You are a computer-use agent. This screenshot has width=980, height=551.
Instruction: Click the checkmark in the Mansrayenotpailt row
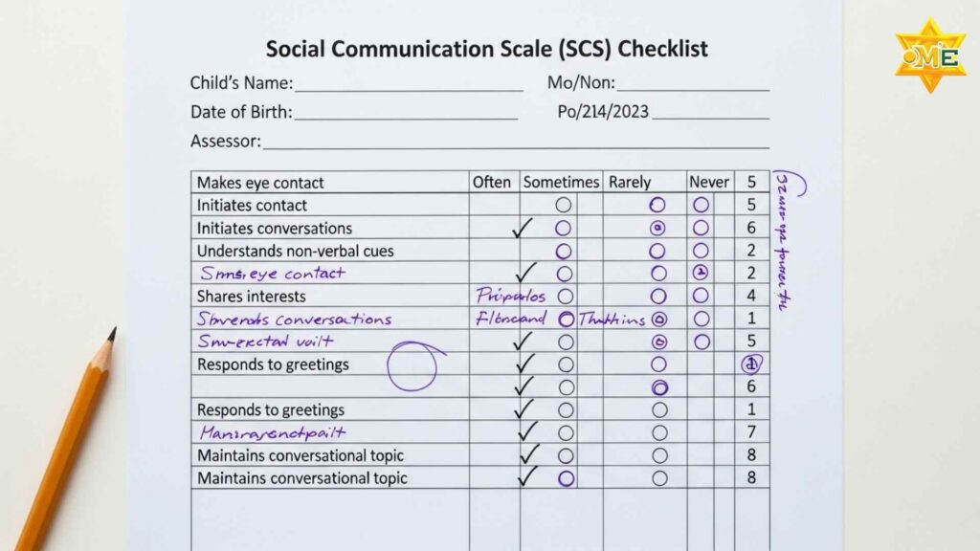click(x=527, y=432)
